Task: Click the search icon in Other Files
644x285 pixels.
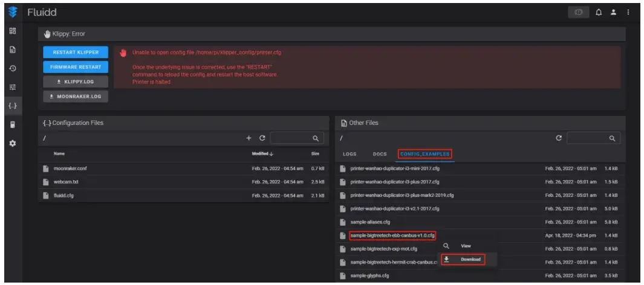Action: click(x=612, y=138)
